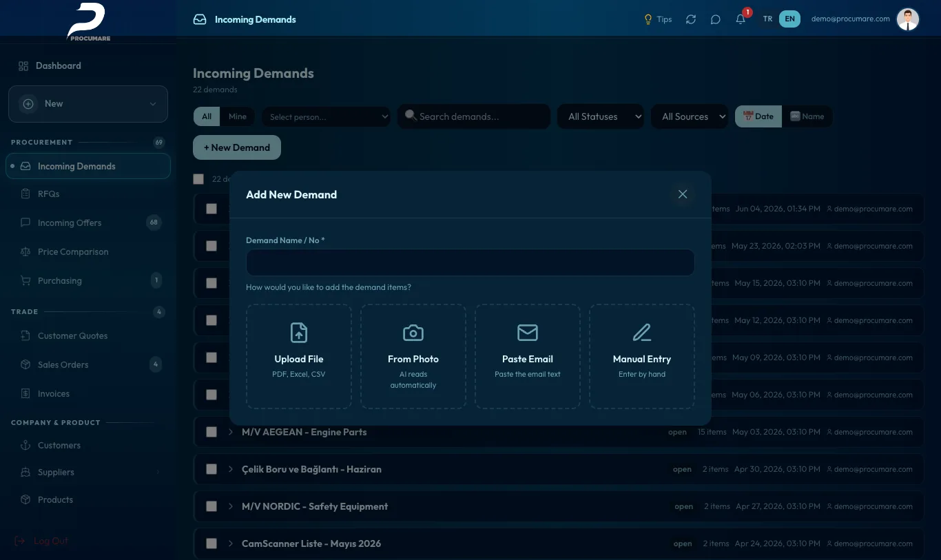Click the Purchasing cart icon
Viewport: 941px width, 560px height.
coord(25,280)
